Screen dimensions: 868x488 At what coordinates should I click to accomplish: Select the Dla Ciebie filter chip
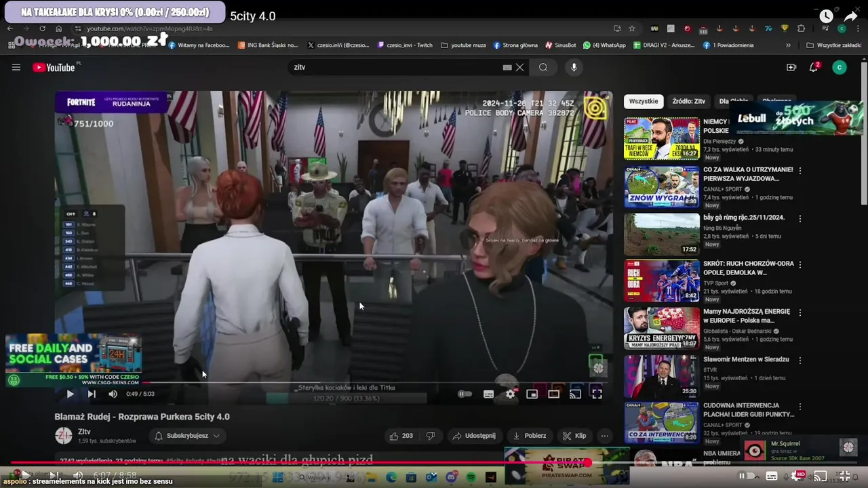(734, 101)
